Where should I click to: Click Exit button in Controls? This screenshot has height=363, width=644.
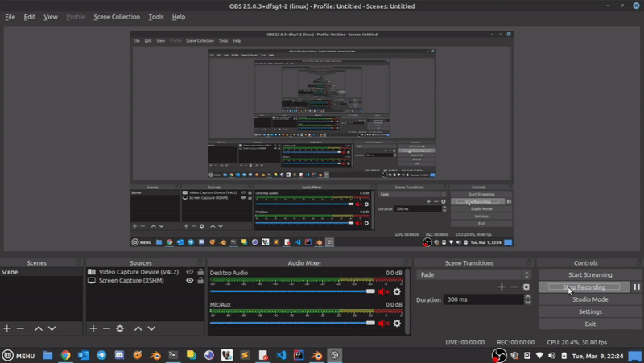(x=590, y=324)
